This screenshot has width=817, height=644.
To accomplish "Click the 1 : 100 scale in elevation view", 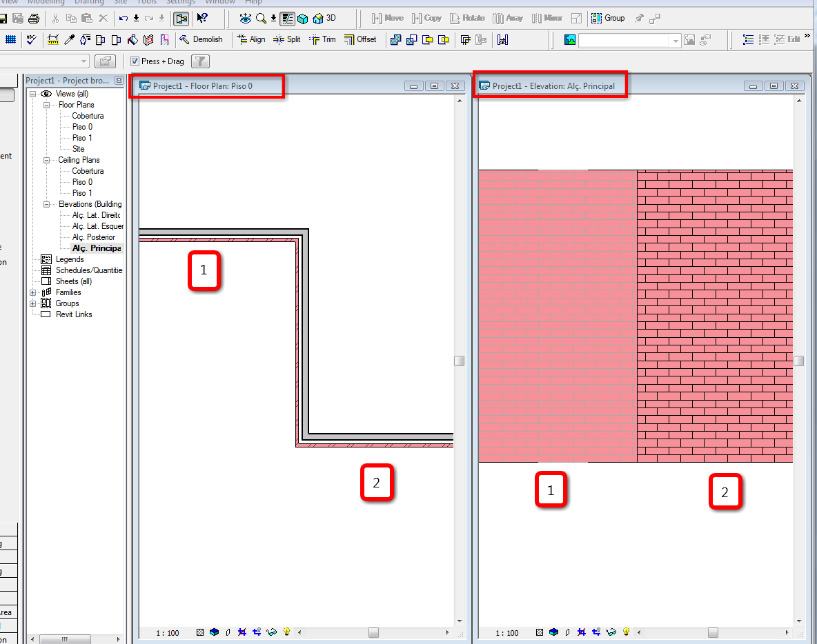I will coord(507,632).
